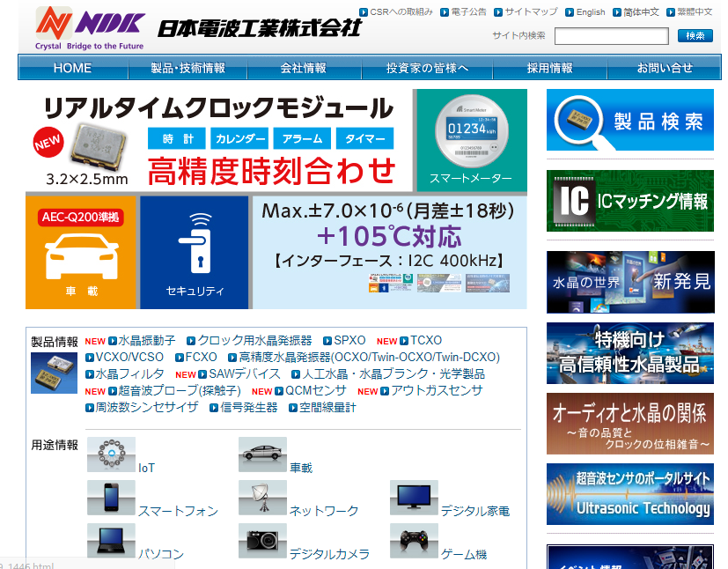Click the タイマー tag on banner
Viewport: 728px width, 569px height.
tap(365, 138)
